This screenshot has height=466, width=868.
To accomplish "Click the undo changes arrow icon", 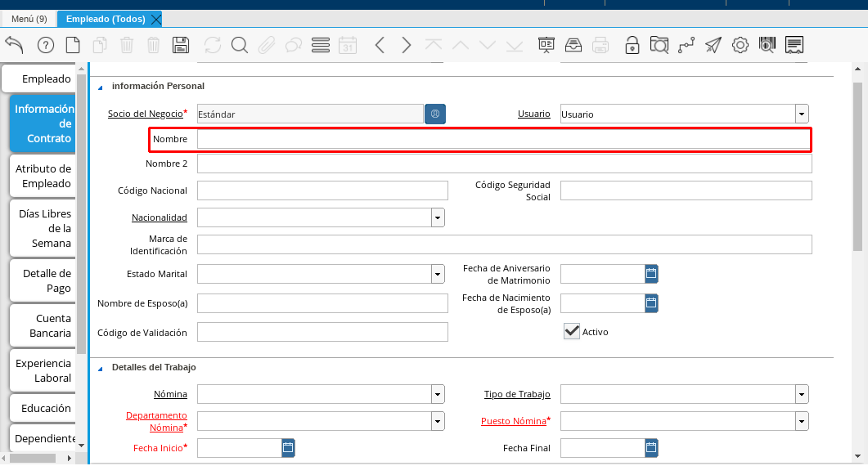I will coord(14,45).
